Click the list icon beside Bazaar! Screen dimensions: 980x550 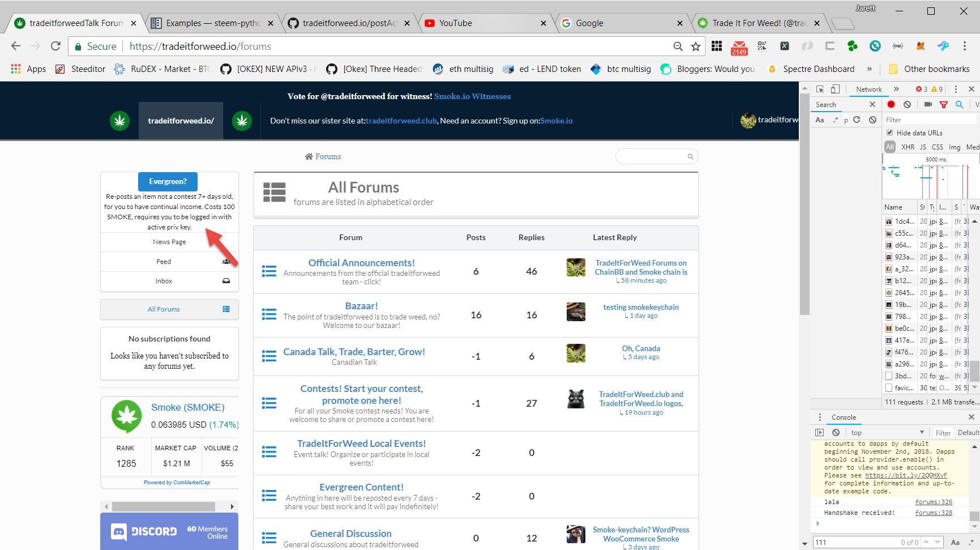click(x=269, y=314)
